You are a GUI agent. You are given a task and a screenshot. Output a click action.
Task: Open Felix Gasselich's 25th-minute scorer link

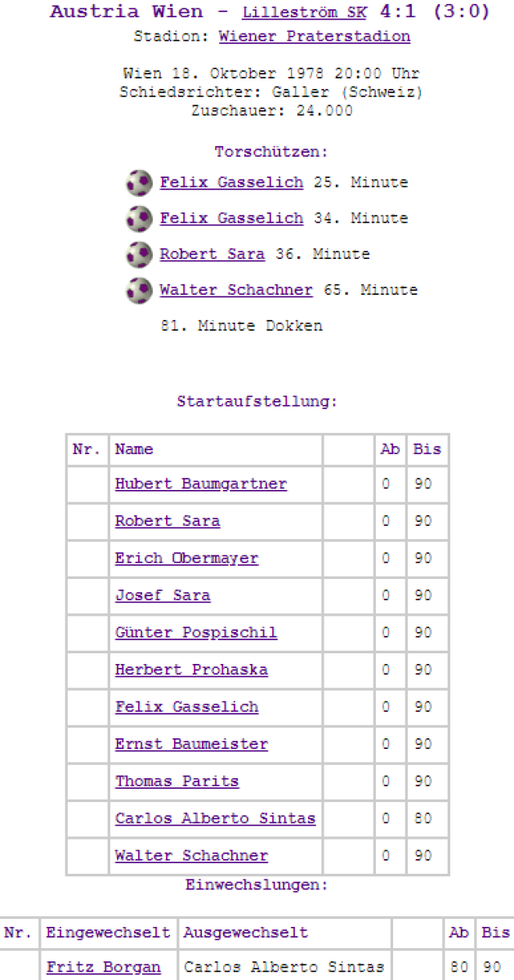[x=231, y=183]
